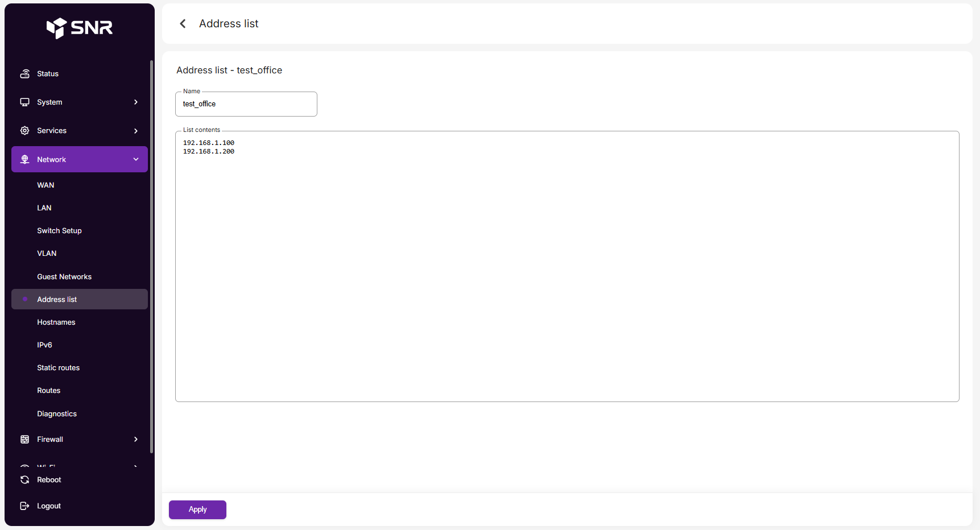
Task: Open the Guest Networks page
Action: [64, 277]
